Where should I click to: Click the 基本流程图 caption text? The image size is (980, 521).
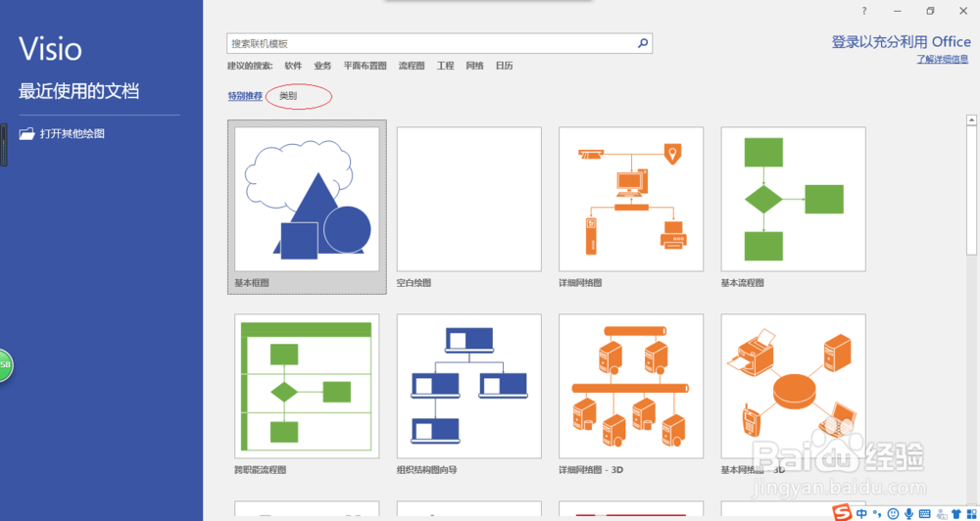(x=743, y=283)
